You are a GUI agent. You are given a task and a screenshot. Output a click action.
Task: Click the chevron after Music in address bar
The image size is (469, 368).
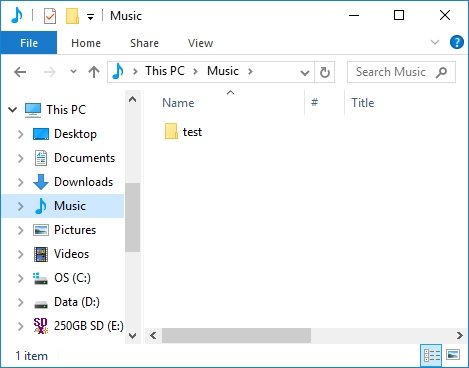(250, 71)
